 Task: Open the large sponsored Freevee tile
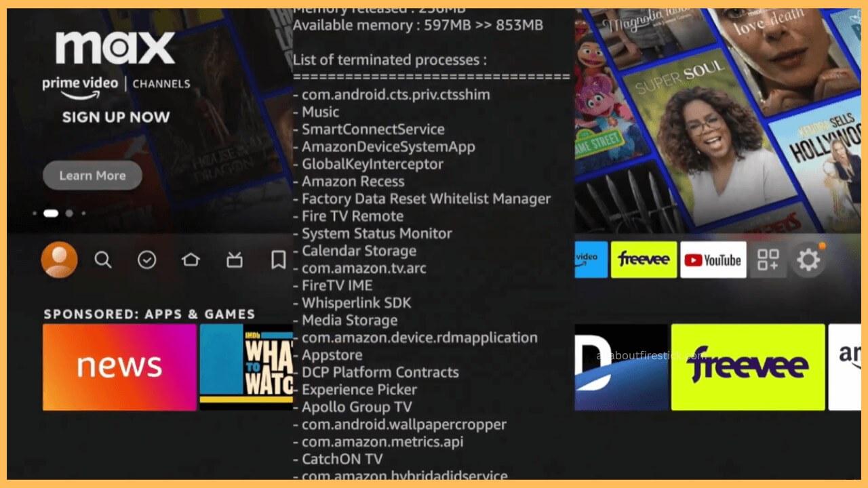pyautogui.click(x=747, y=367)
